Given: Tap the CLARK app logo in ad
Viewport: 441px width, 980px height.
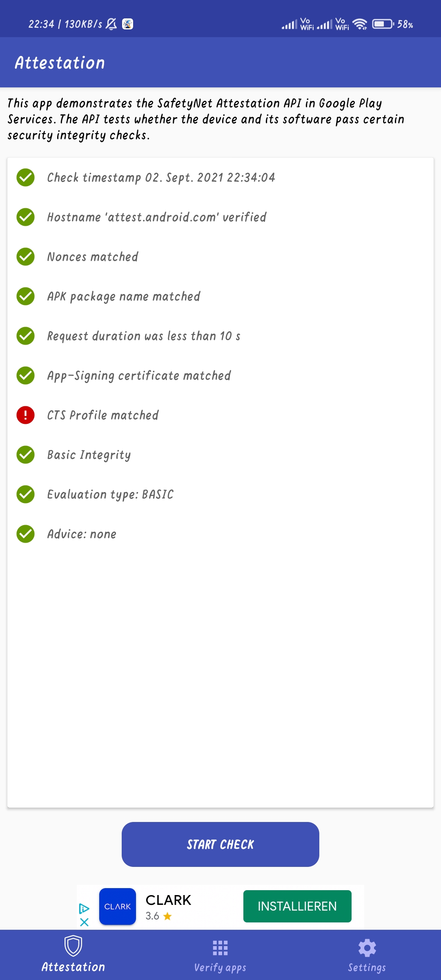Looking at the screenshot, I should coord(118,906).
